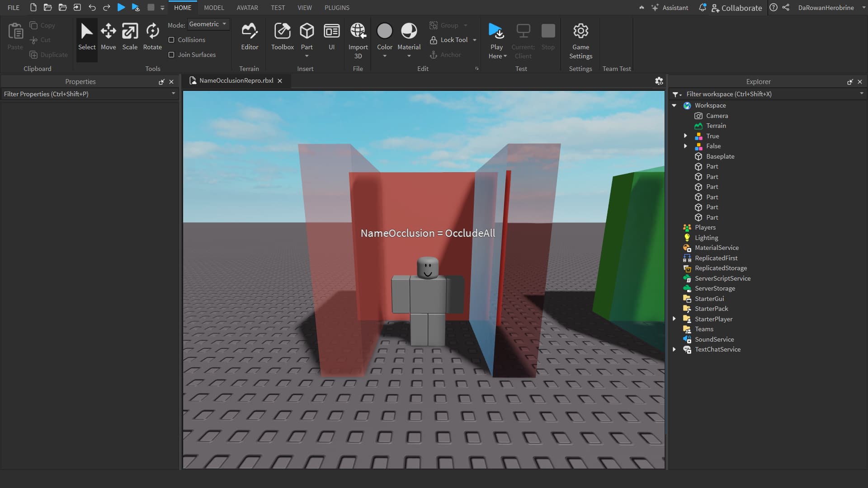Select Lighting service in Explorer

[x=706, y=238]
